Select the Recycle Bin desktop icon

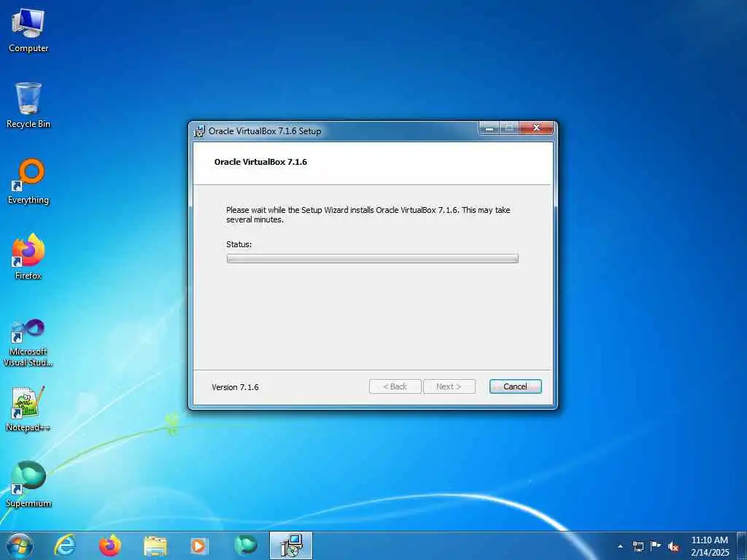click(x=28, y=106)
